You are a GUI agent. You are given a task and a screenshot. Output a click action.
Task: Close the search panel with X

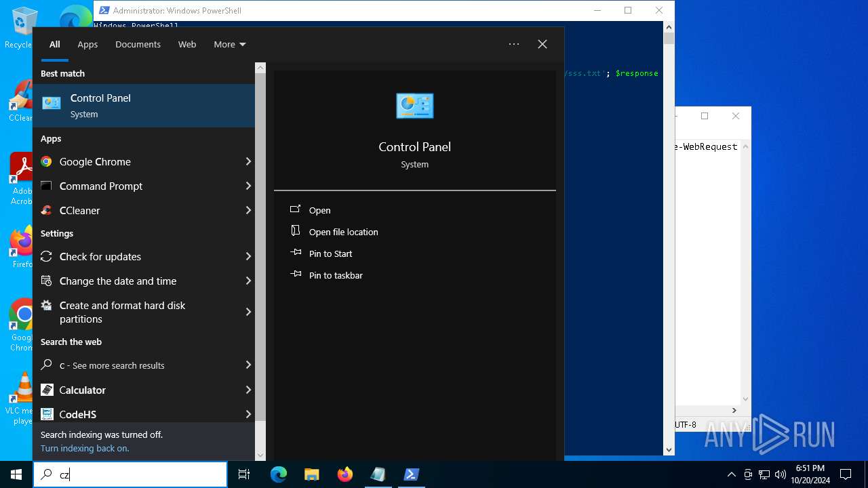point(542,44)
